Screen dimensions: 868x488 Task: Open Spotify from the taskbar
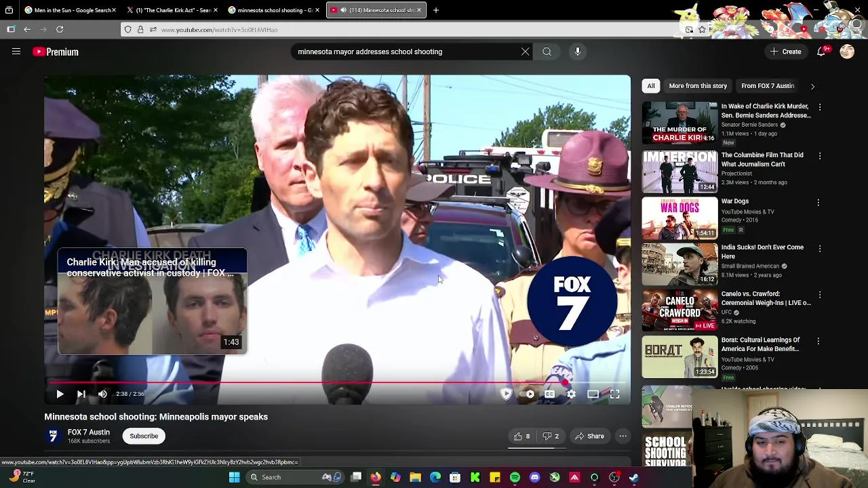click(515, 477)
